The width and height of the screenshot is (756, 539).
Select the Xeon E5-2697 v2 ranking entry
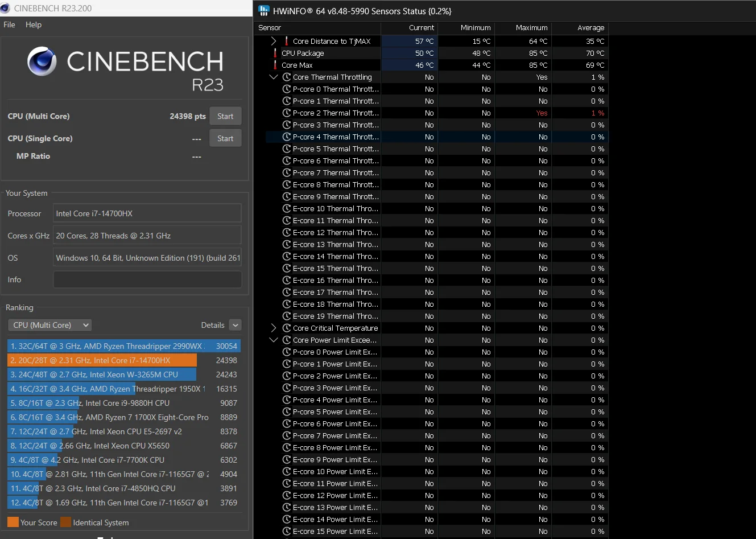[x=124, y=431]
